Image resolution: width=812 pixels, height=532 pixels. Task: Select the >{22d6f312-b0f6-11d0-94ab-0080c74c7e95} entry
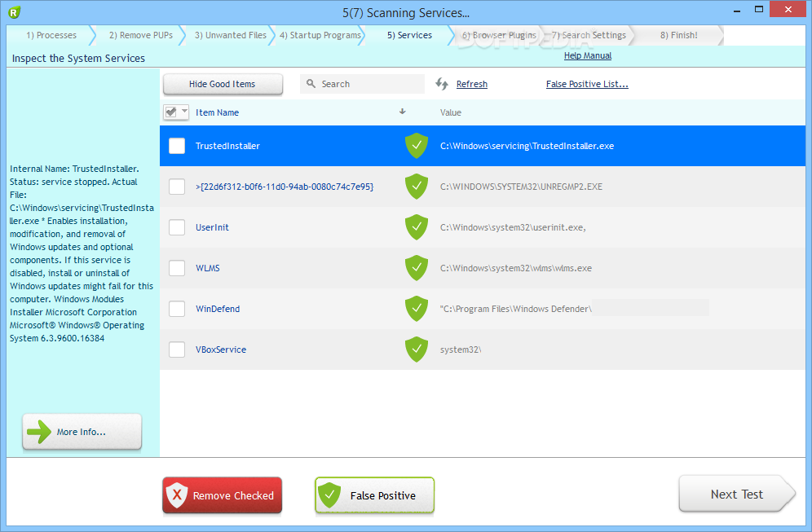tap(285, 187)
